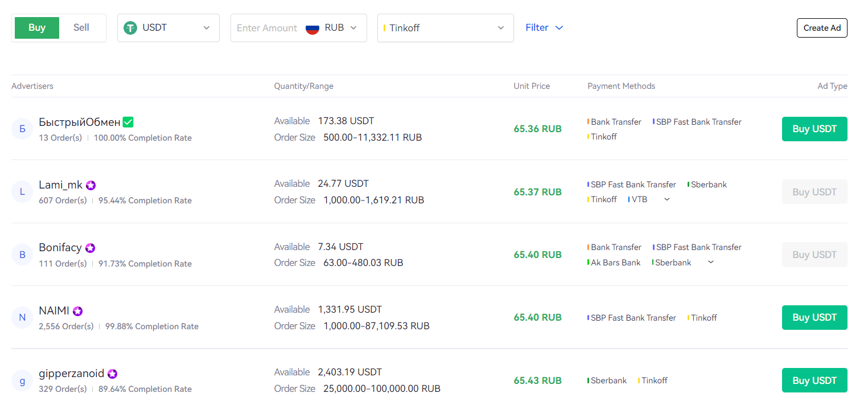868x401 pixels.
Task: Switch to Buy mode
Action: click(x=37, y=28)
